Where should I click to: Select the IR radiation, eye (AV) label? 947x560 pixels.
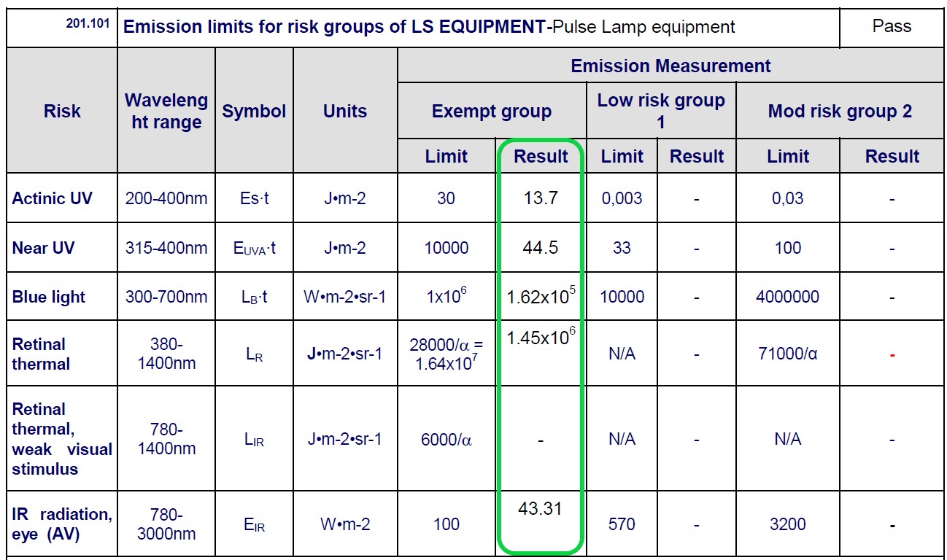click(x=62, y=524)
